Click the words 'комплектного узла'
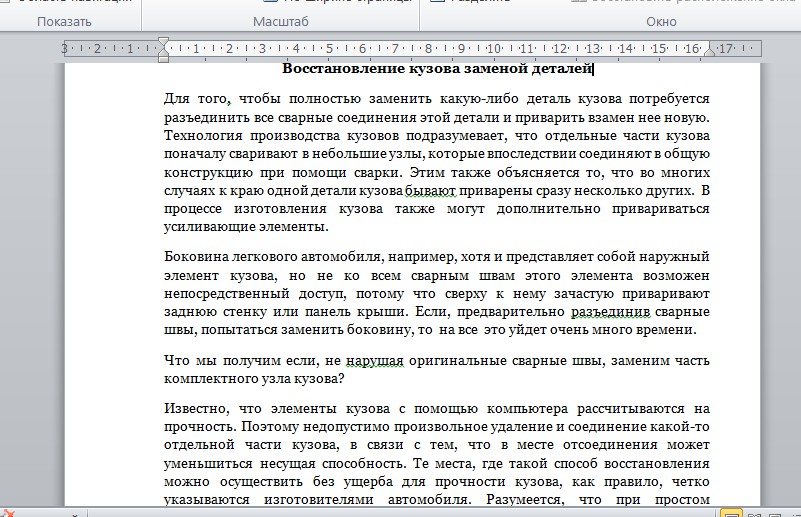 point(228,379)
